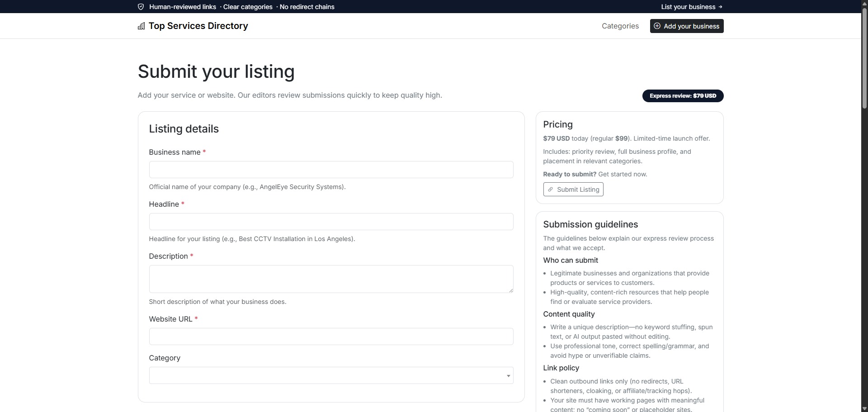Image resolution: width=868 pixels, height=412 pixels.
Task: Expand the Category dropdown arrow
Action: pyautogui.click(x=508, y=376)
